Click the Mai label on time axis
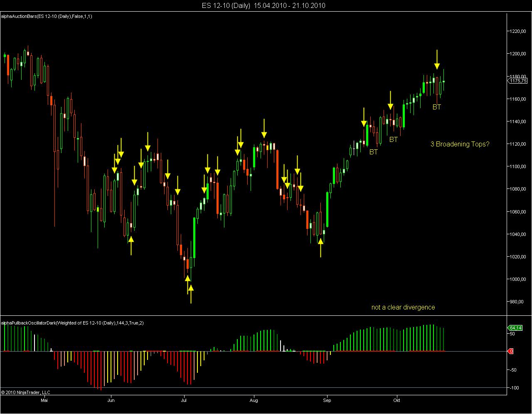 [44, 401]
